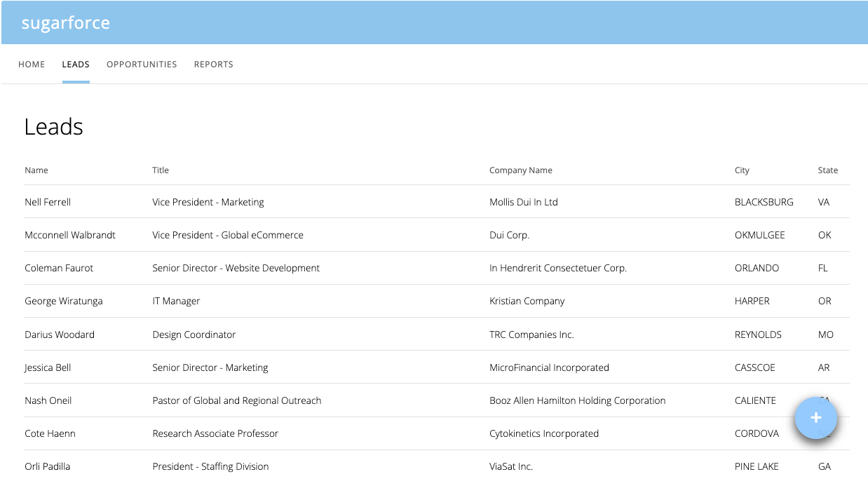Click the OR state cell
Image resolution: width=868 pixels, height=500 pixels.
click(825, 301)
